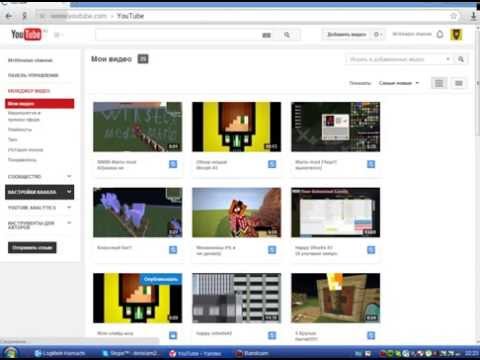Open the notifications bell icon
The image size is (480, 360).
click(x=440, y=34)
